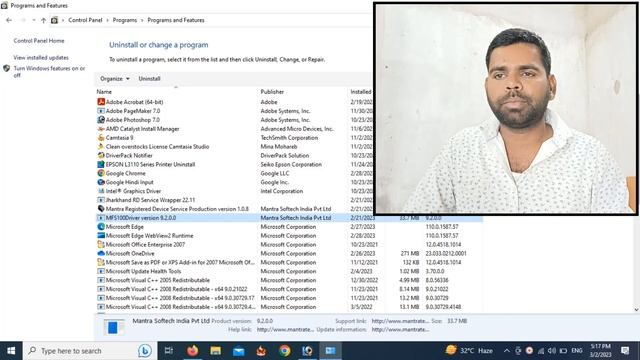The image size is (640, 360).
Task: Click the Adobe Acrobat (64-bit) program icon
Action: click(101, 102)
